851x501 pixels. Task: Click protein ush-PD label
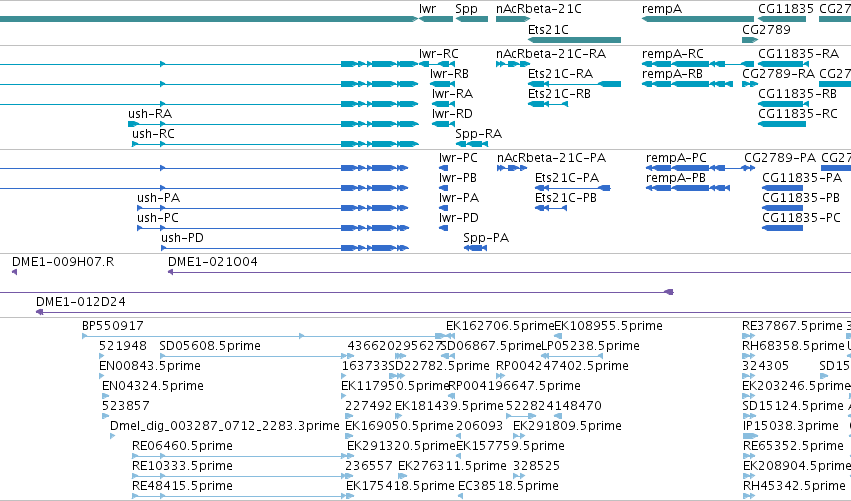click(x=182, y=238)
